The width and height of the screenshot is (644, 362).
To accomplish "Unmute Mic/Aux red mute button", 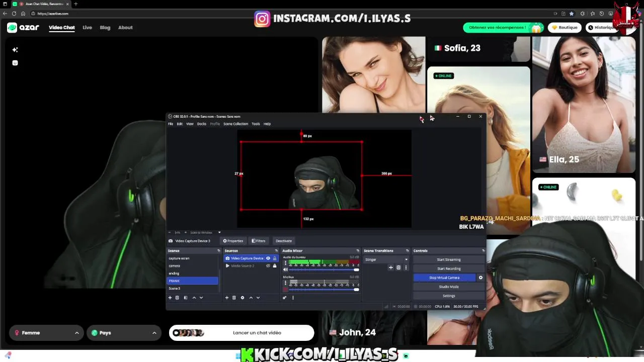I will [285, 290].
